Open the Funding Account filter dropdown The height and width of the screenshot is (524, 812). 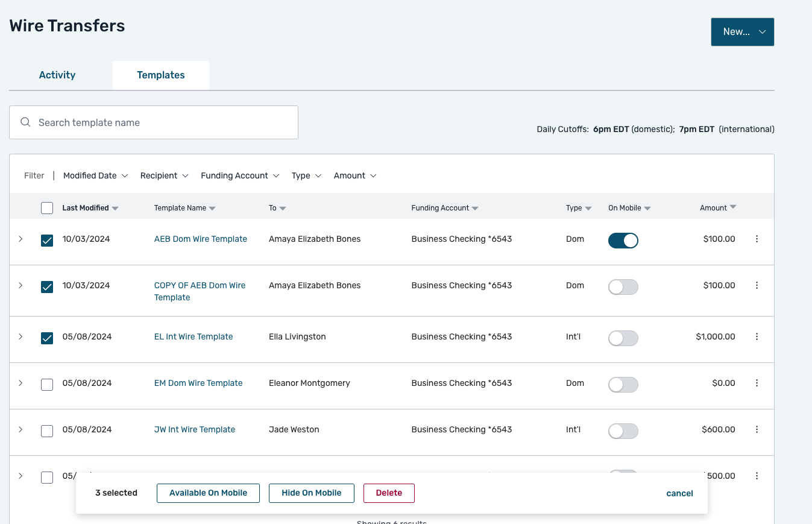coord(240,176)
